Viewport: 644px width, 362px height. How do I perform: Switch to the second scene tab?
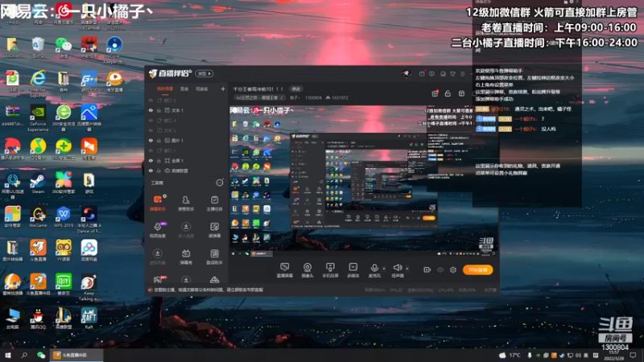pyautogui.click(x=184, y=88)
